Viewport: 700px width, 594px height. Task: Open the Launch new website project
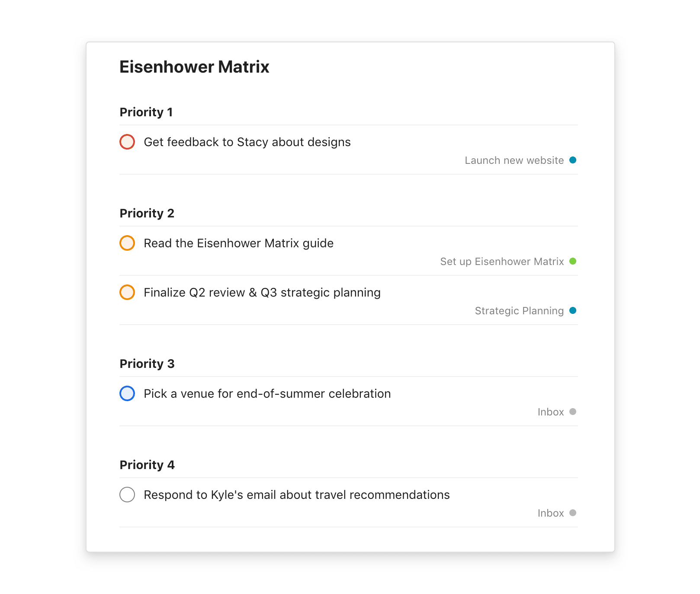pyautogui.click(x=514, y=160)
